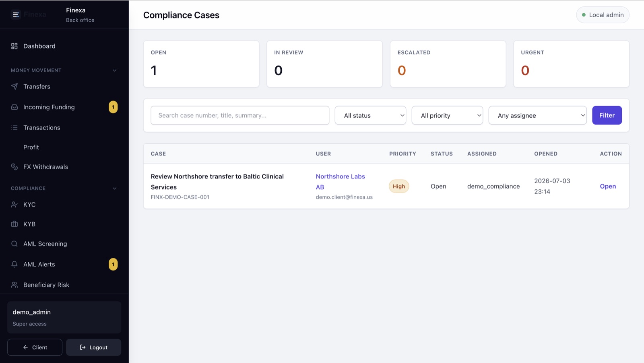Click the Transactions list icon
The image size is (644, 363).
(x=14, y=127)
